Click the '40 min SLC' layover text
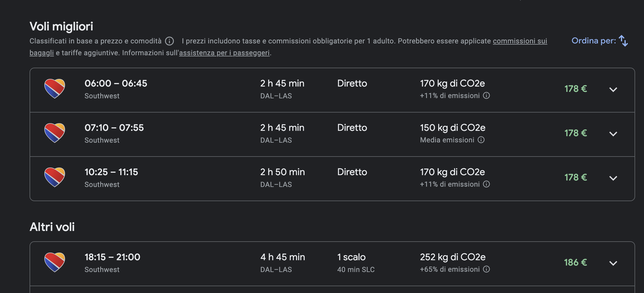Screen dimensions: 644x293 (356, 270)
